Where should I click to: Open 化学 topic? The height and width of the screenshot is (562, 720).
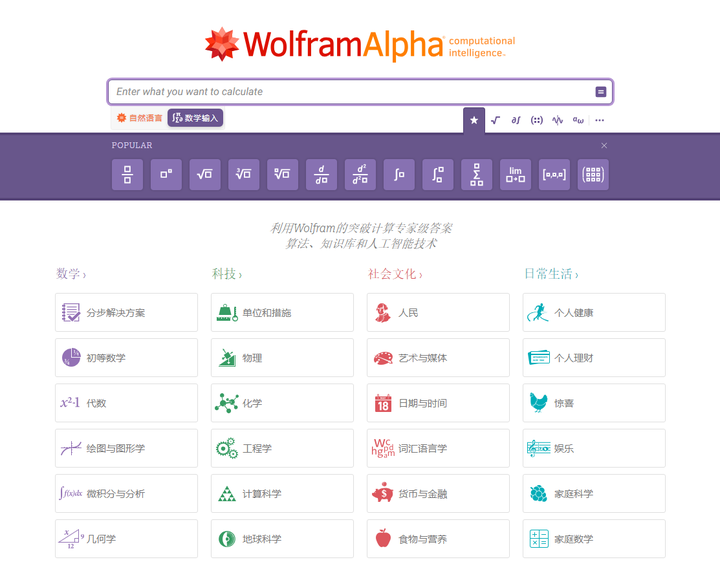point(282,403)
